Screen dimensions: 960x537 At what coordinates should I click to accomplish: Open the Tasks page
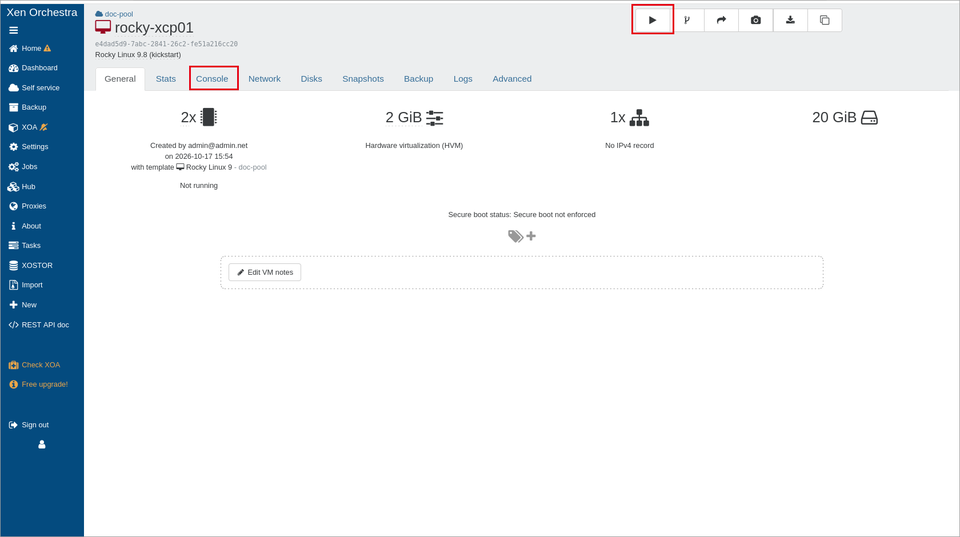click(x=24, y=246)
